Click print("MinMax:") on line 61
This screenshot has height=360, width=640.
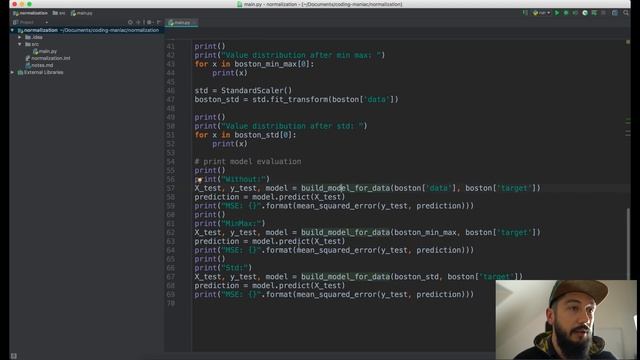tap(230, 224)
